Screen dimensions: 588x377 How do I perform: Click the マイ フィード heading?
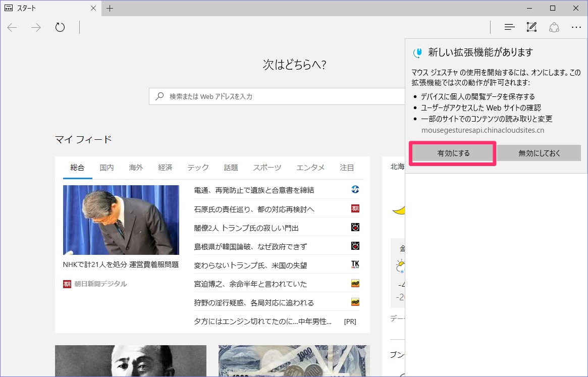83,140
